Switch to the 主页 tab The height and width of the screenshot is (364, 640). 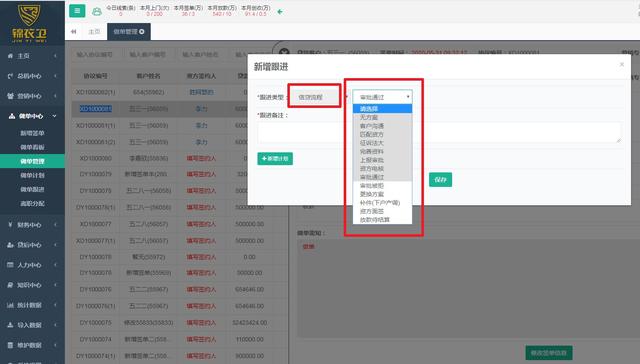click(x=94, y=31)
